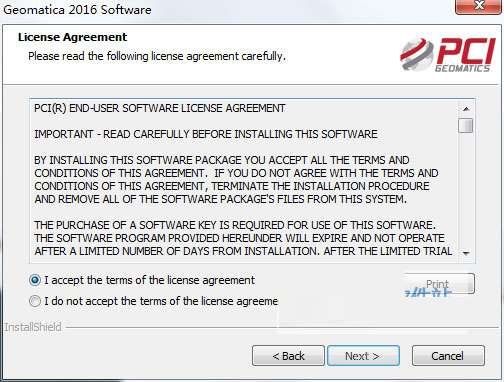Click the license scrollbar thumb
The height and width of the screenshot is (382, 504).
tap(465, 126)
